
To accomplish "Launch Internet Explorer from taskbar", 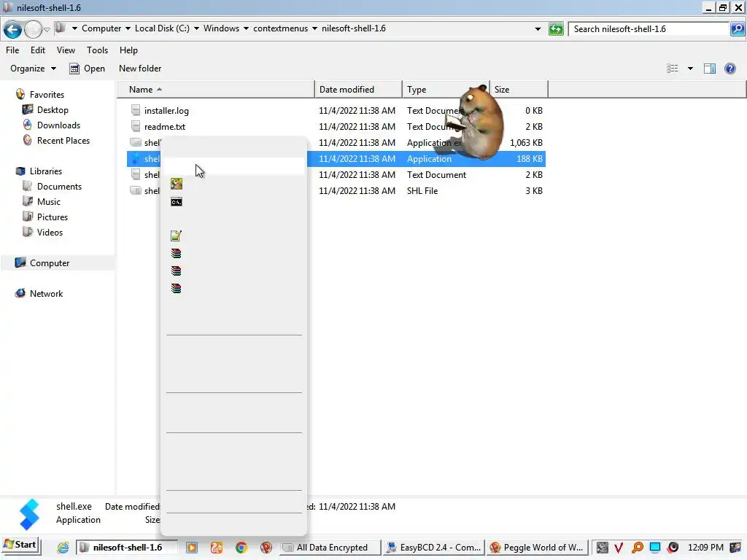I will pyautogui.click(x=63, y=548).
